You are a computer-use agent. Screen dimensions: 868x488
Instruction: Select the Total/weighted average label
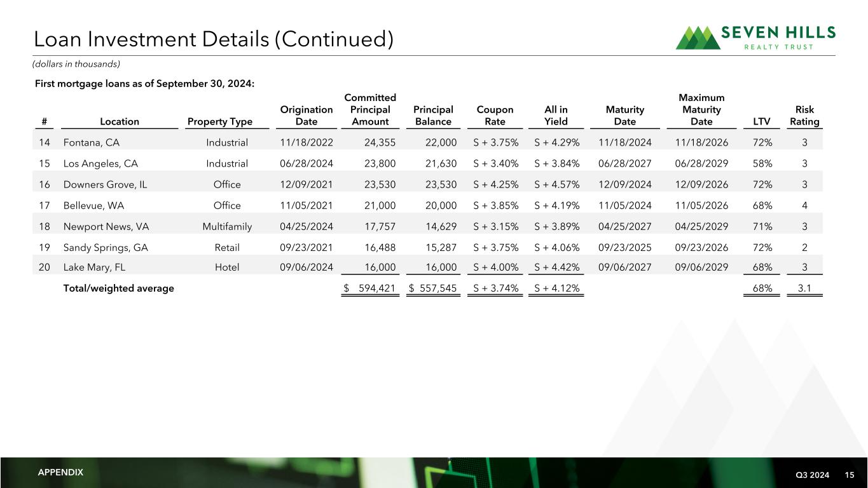click(119, 288)
